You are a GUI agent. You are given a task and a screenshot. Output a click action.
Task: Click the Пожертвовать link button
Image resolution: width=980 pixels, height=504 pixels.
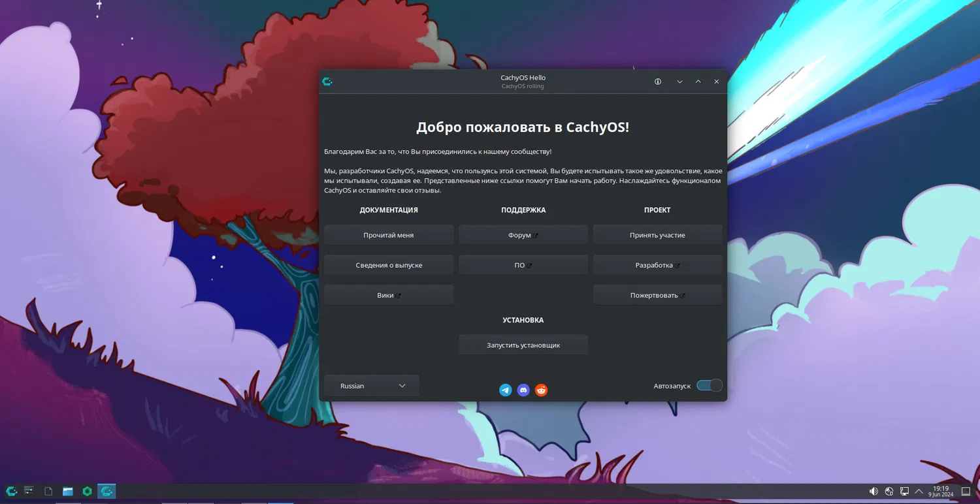(658, 295)
